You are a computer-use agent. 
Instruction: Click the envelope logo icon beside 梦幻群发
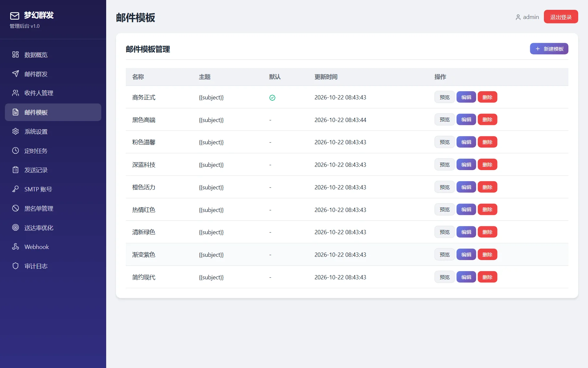[x=15, y=16]
